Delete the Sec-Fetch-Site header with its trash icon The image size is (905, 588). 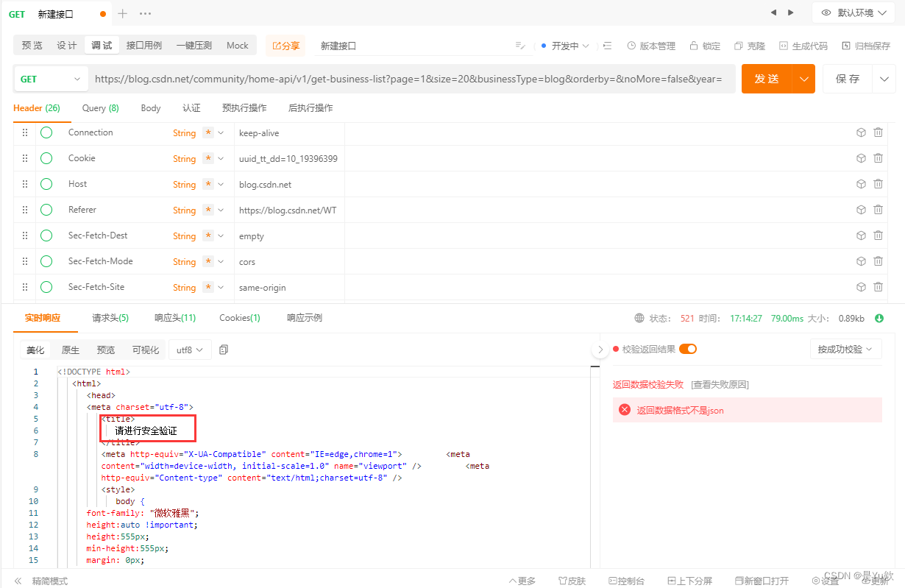(879, 287)
